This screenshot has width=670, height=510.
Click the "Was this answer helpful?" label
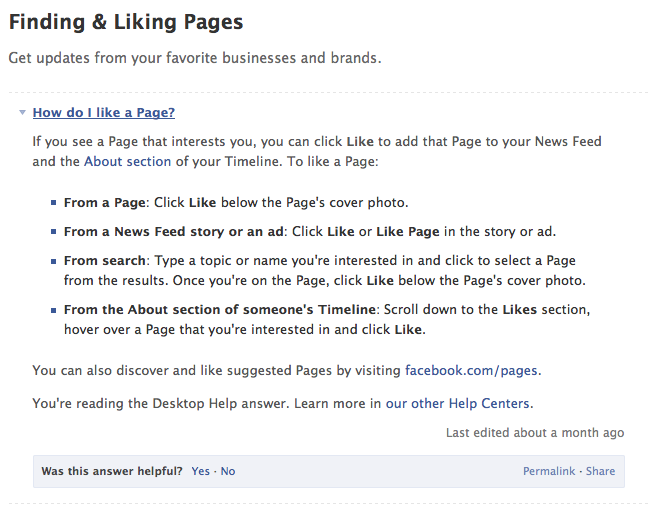point(112,471)
